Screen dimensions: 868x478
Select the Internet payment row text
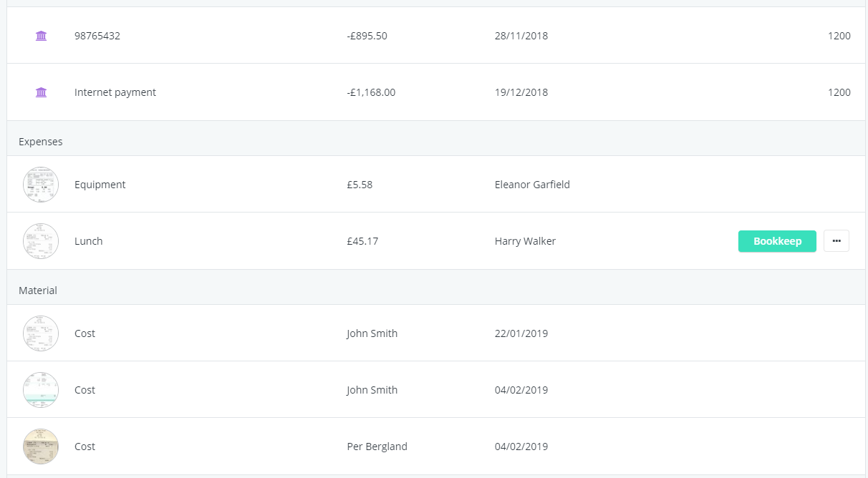(115, 92)
